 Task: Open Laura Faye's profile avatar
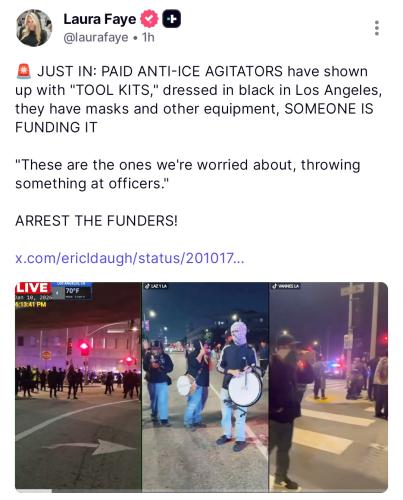[x=34, y=28]
